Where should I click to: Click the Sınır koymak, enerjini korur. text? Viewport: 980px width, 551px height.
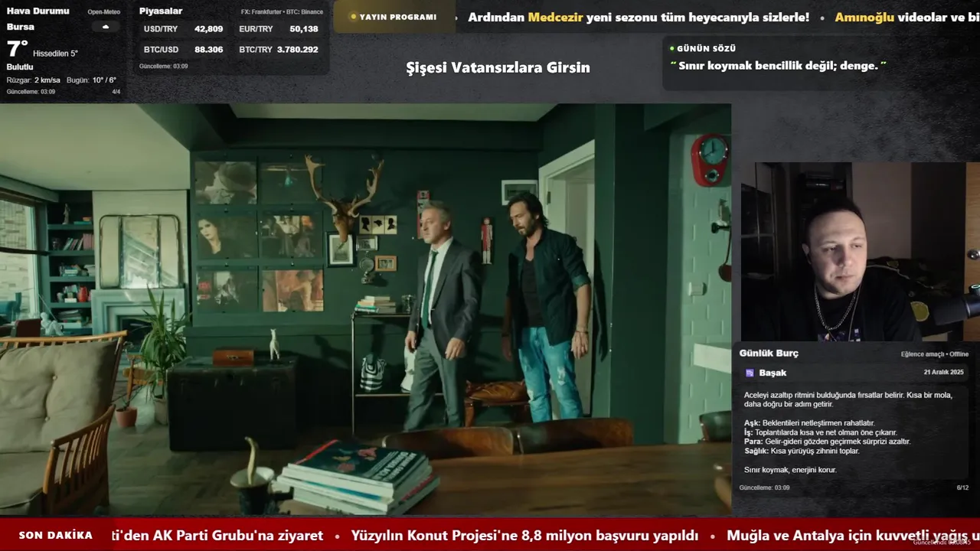click(790, 470)
